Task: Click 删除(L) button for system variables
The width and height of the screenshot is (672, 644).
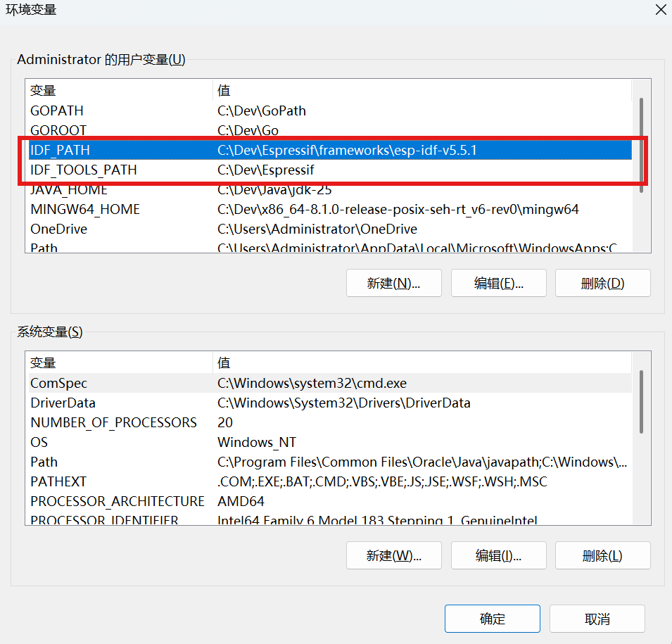Action: (602, 555)
